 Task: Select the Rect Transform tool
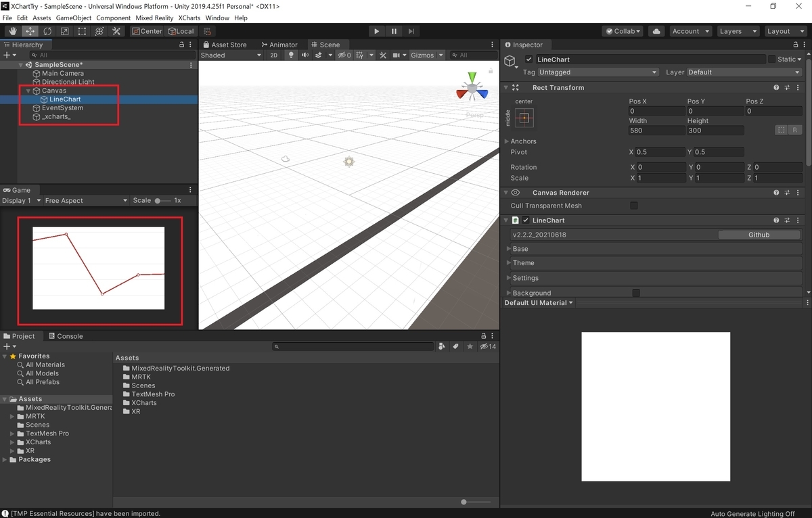click(x=82, y=31)
